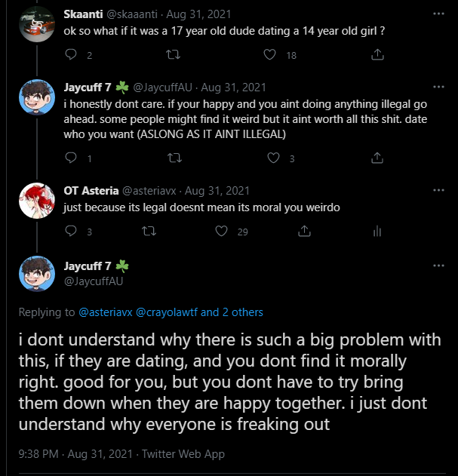
Task: Retweet Jaycuff's first tweet
Action: click(173, 158)
